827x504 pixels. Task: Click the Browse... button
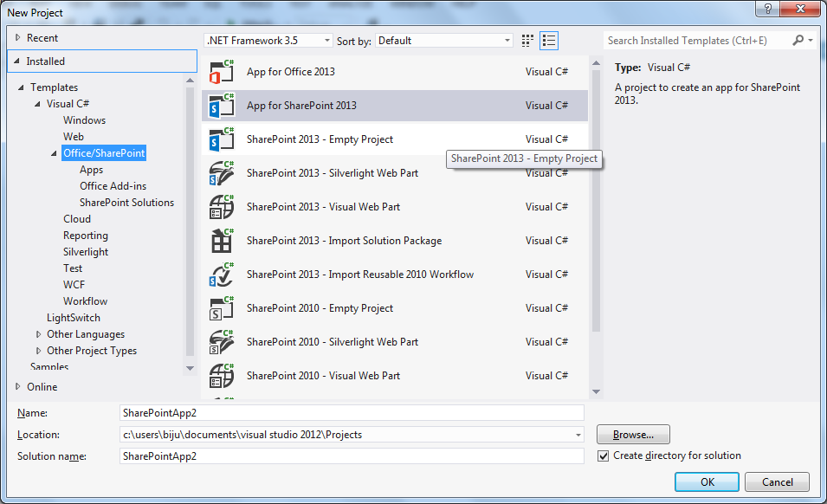(x=633, y=435)
